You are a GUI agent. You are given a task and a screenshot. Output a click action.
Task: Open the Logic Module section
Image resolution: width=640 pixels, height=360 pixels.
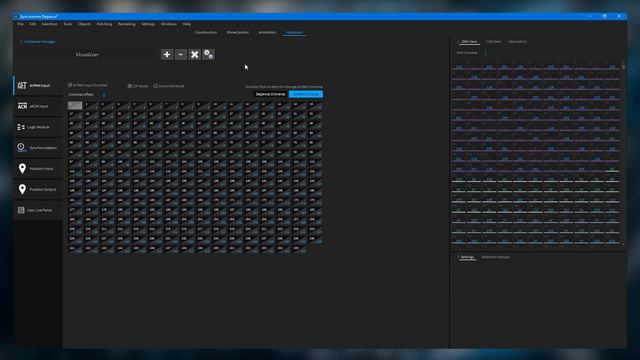pyautogui.click(x=38, y=127)
